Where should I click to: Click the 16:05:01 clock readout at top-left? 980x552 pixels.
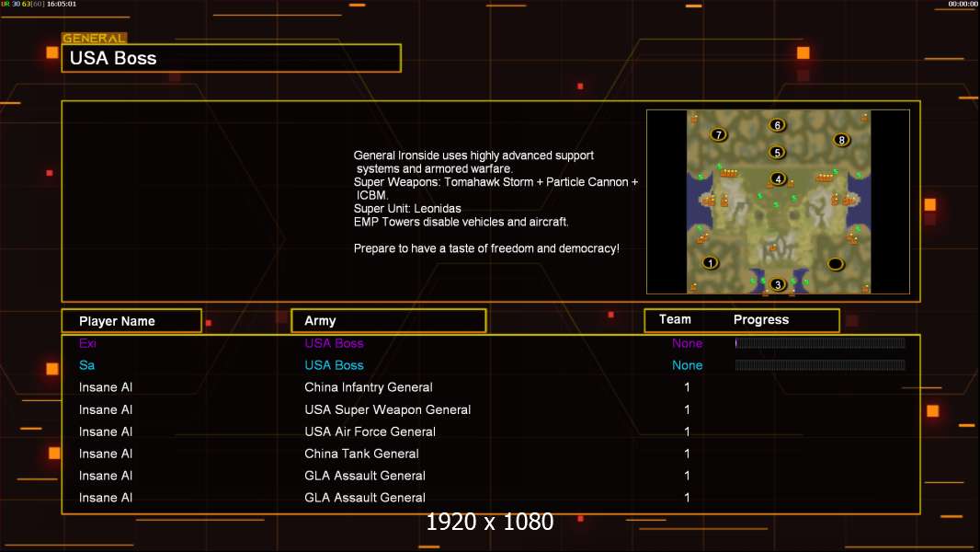(62, 4)
